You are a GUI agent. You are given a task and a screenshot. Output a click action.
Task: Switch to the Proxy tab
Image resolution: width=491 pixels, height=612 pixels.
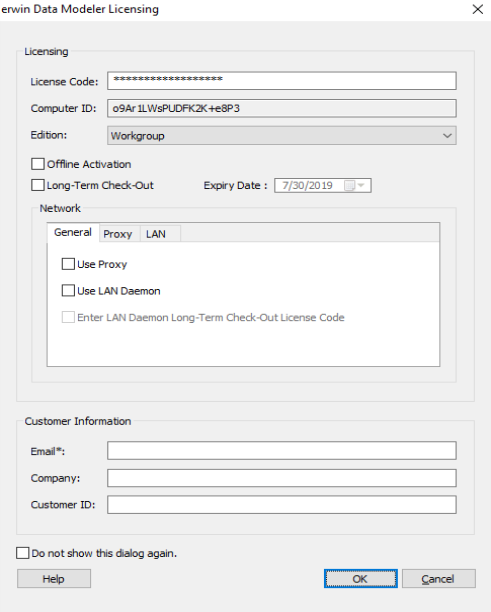click(x=118, y=234)
